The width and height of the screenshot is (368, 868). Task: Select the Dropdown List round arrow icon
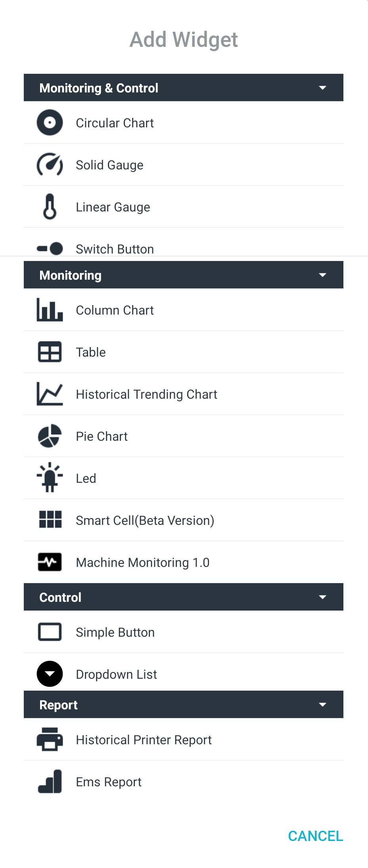tap(50, 674)
